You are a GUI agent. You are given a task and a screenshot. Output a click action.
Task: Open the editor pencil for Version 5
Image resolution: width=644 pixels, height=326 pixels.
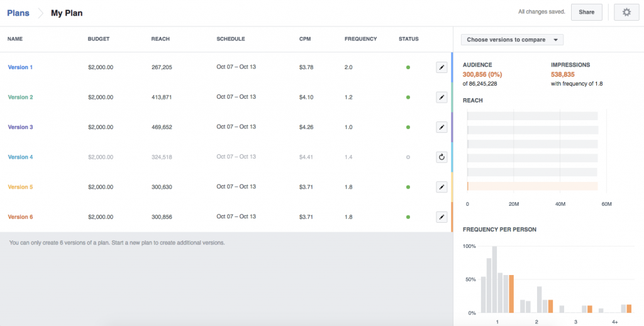pyautogui.click(x=441, y=187)
